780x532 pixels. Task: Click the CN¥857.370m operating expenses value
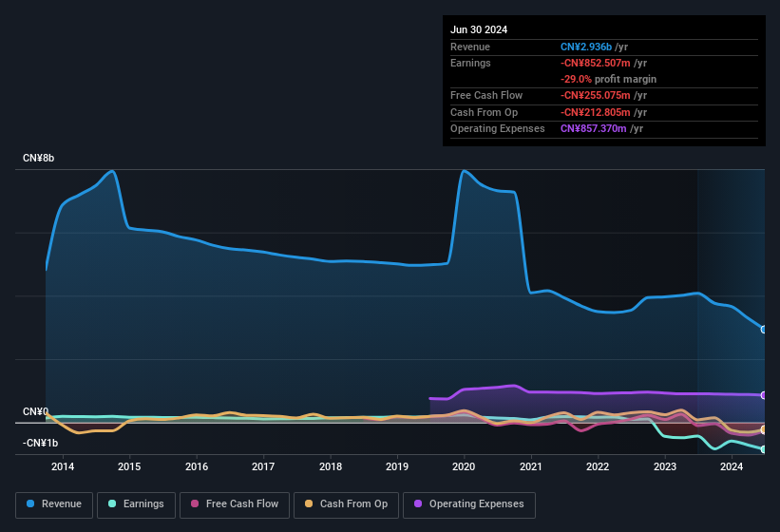pos(594,128)
